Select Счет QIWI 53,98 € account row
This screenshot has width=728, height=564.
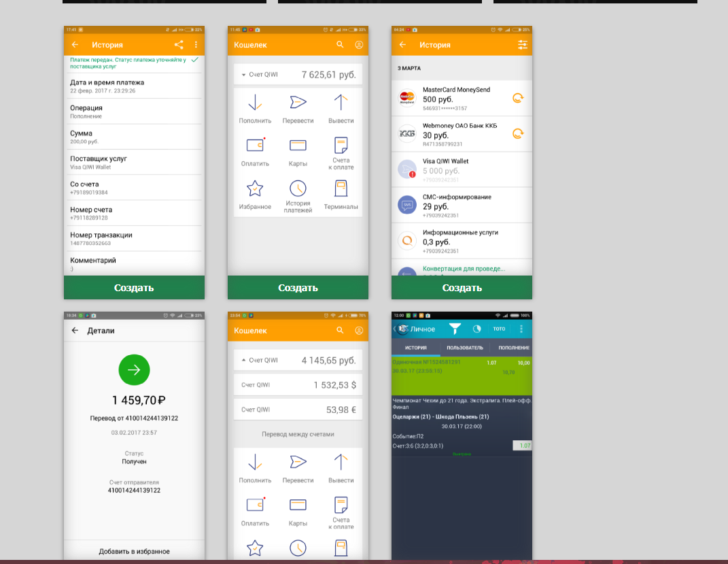click(x=298, y=410)
